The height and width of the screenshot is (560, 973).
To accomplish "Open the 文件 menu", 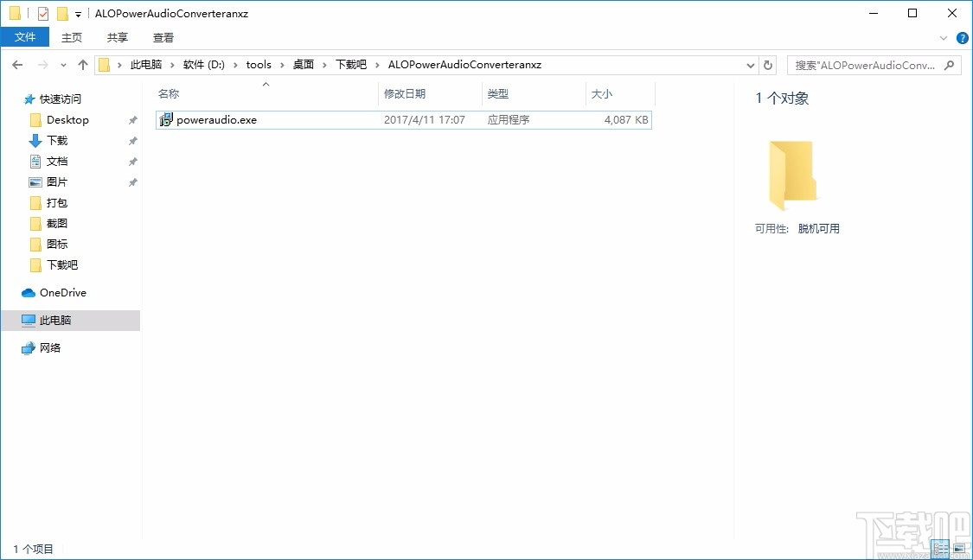I will (x=25, y=37).
